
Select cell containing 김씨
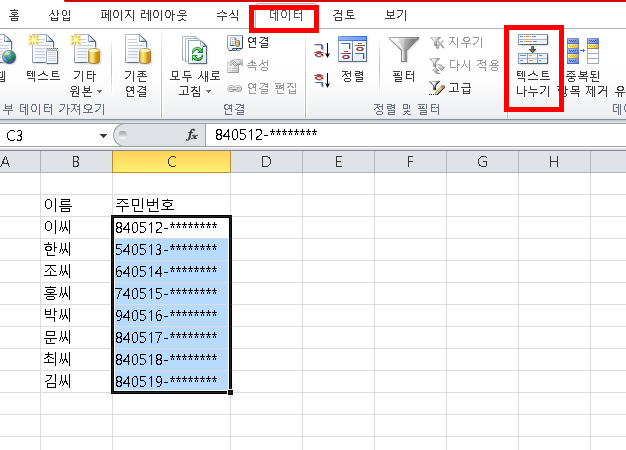(x=76, y=381)
